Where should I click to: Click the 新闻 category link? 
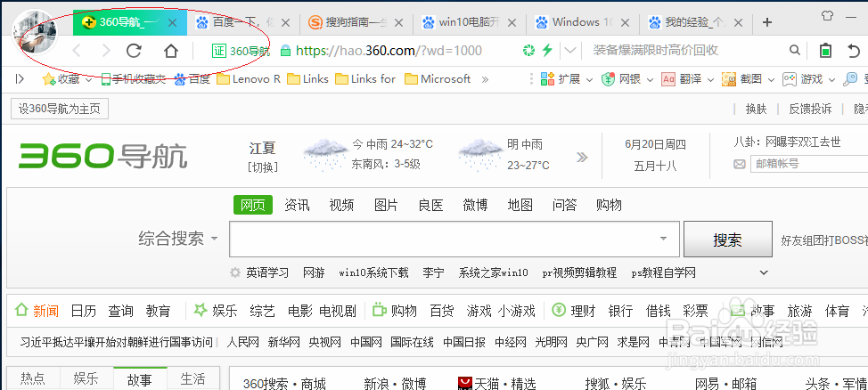coord(45,311)
